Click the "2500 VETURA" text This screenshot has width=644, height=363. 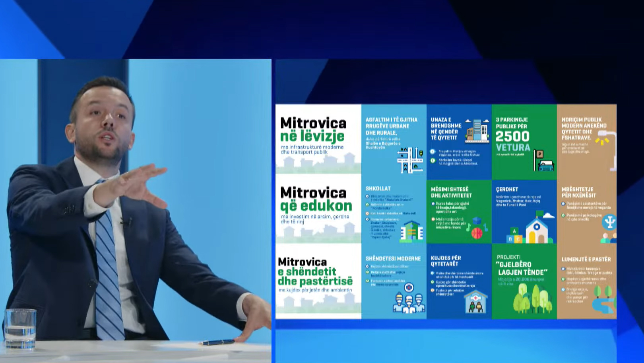tap(513, 142)
